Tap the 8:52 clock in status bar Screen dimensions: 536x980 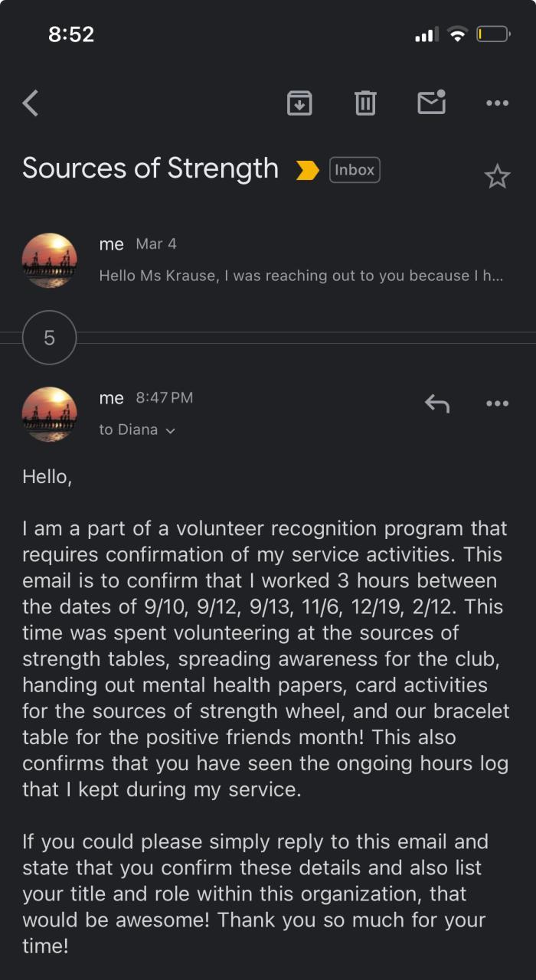[x=71, y=34]
